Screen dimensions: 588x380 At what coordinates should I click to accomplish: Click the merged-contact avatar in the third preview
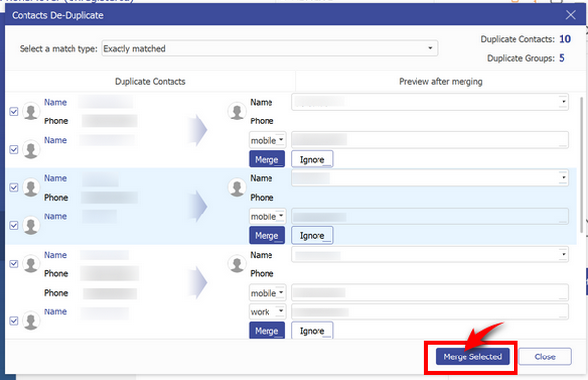(237, 263)
